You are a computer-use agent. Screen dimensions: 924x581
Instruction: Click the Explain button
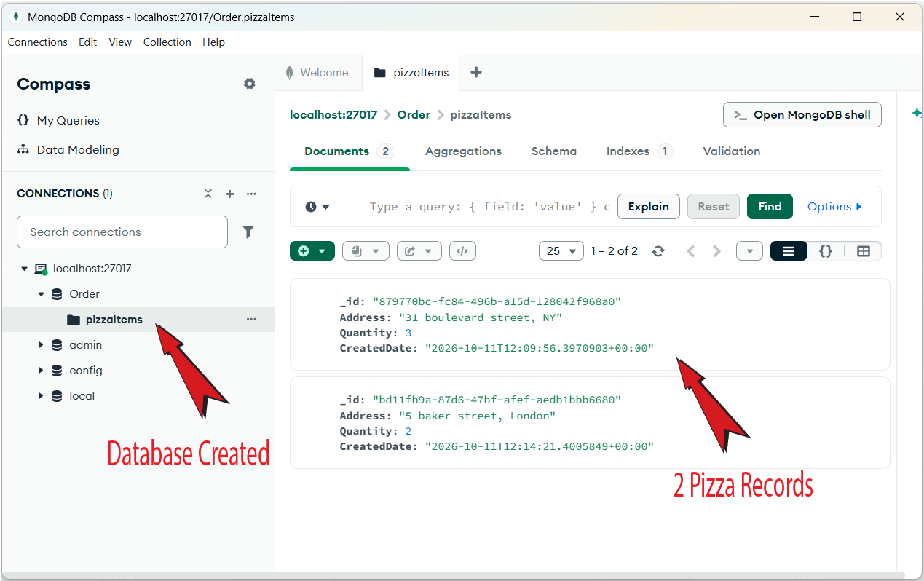point(649,207)
